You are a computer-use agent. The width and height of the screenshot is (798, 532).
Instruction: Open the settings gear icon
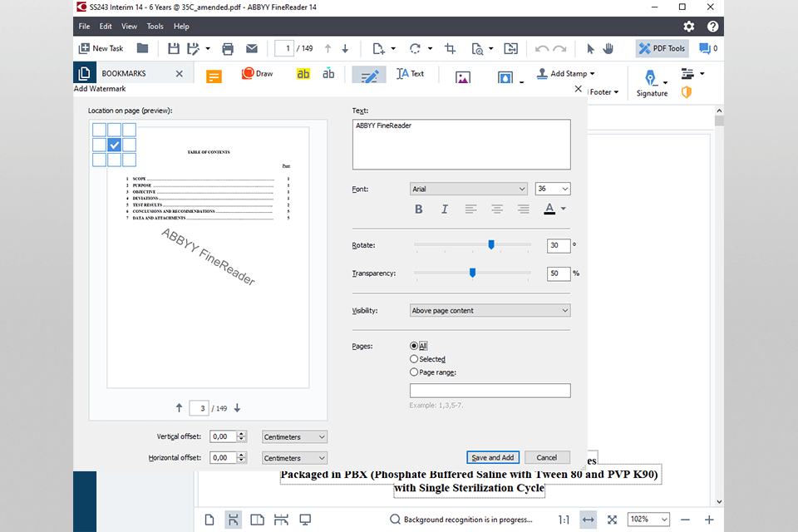pos(688,27)
